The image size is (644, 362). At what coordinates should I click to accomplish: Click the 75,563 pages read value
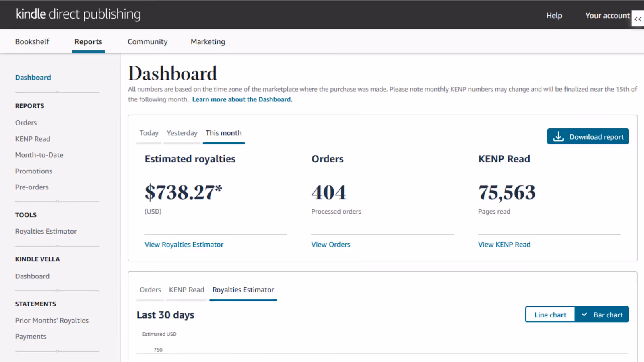pyautogui.click(x=507, y=193)
